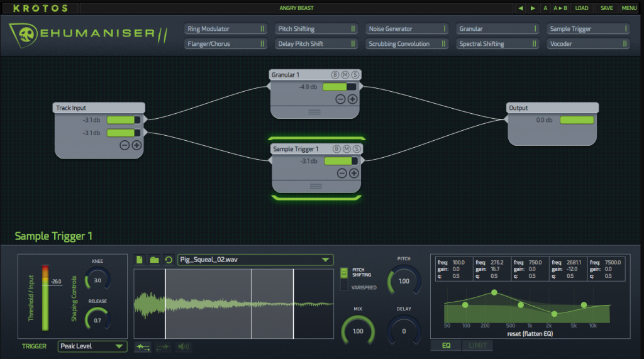Add a Spectral Shifting module
The width and height of the screenshot is (644, 359).
point(498,43)
